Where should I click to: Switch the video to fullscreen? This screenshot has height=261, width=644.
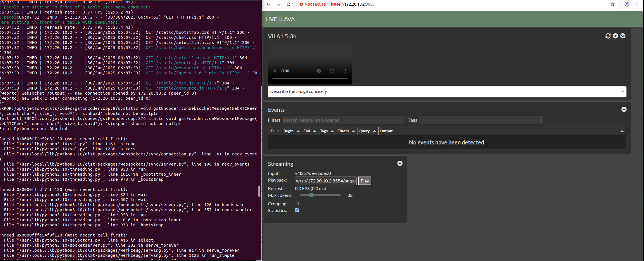point(332,71)
